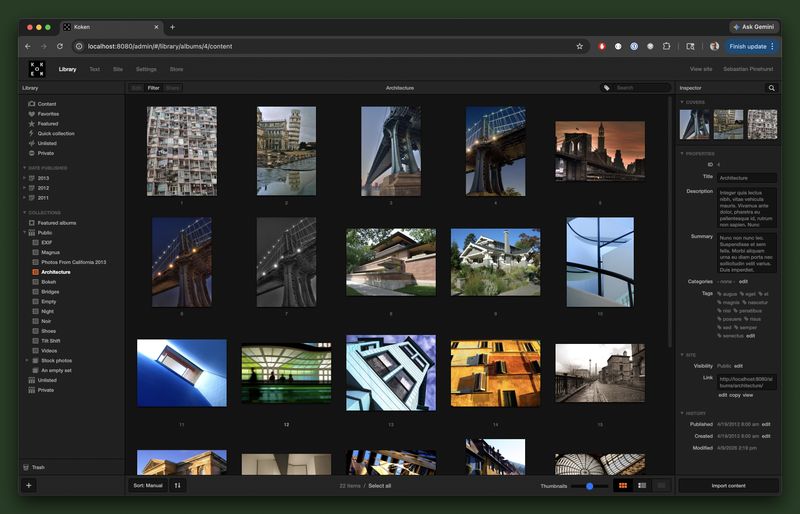The image size is (800, 514).
Task: Open the Bridges album
Action: coord(50,292)
